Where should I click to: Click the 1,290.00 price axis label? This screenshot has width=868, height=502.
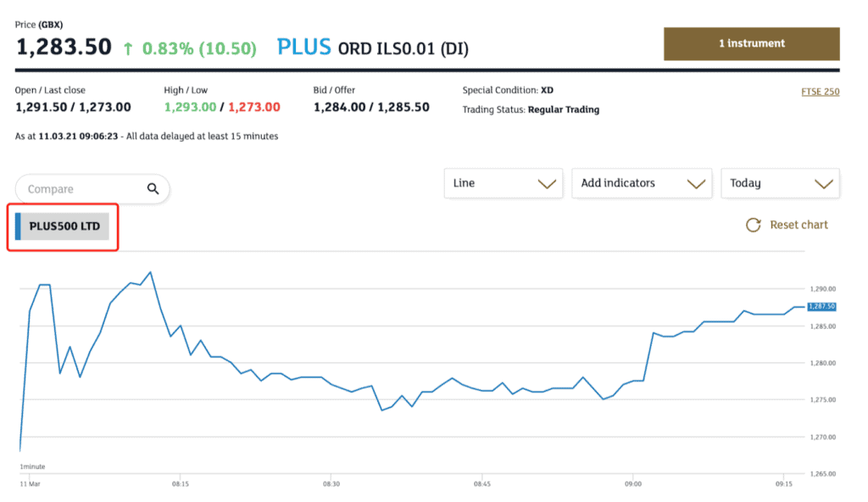tap(822, 288)
